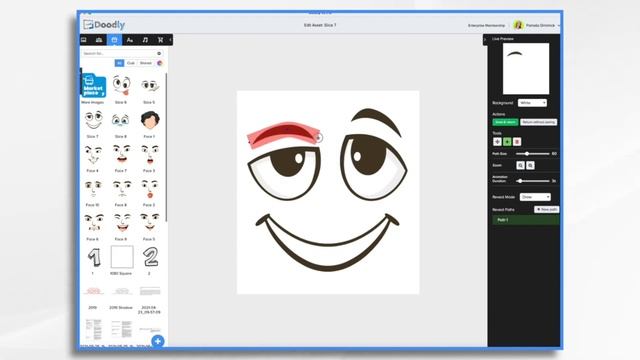Select the move points tool icon
The width and height of the screenshot is (640, 360).
tap(497, 142)
